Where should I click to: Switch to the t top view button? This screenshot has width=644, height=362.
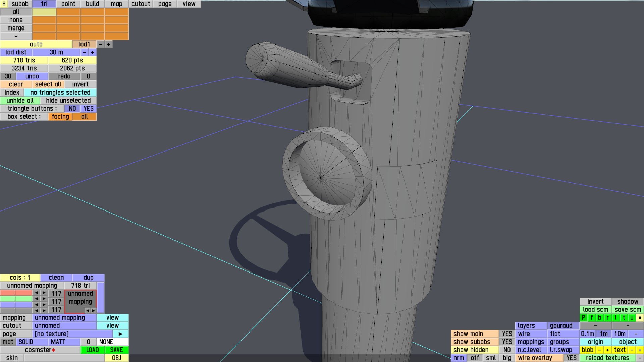pos(624,318)
